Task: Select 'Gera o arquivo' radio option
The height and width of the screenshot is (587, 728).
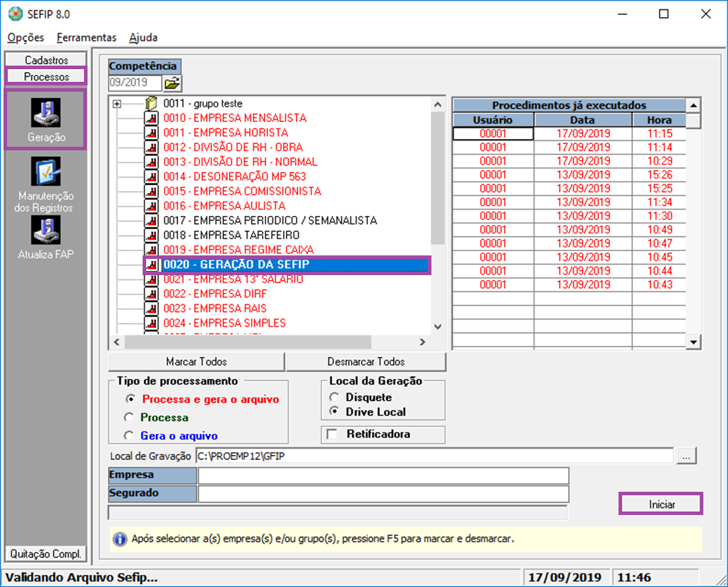Action: 129,436
